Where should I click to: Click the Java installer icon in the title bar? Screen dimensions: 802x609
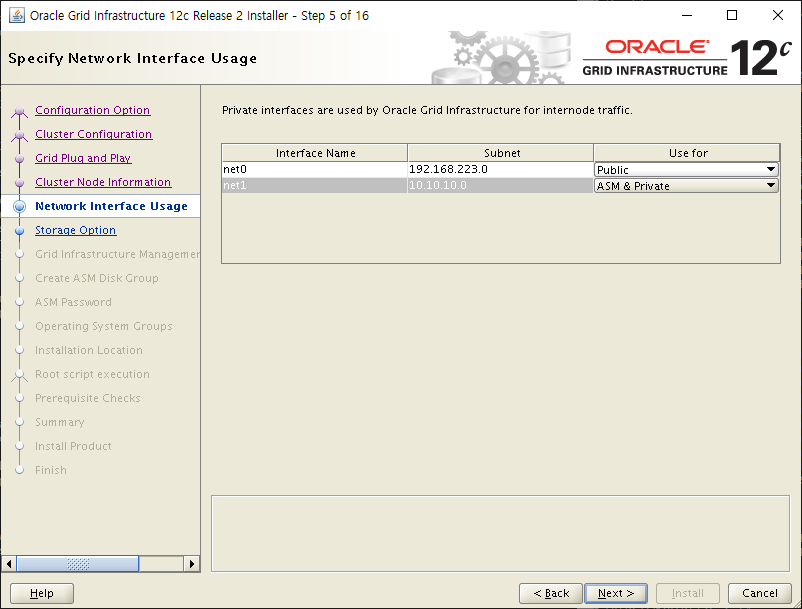(x=17, y=15)
